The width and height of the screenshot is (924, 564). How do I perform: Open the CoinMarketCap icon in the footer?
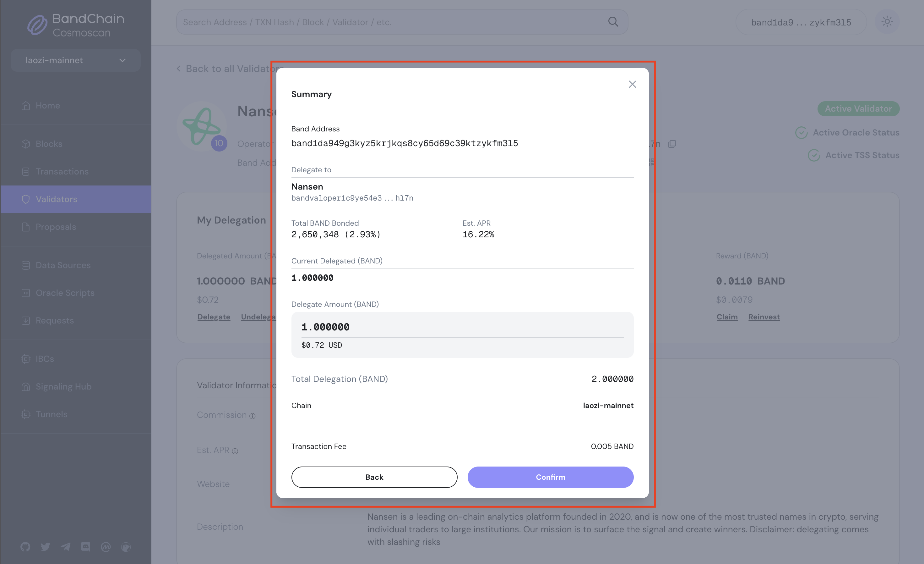tap(106, 547)
